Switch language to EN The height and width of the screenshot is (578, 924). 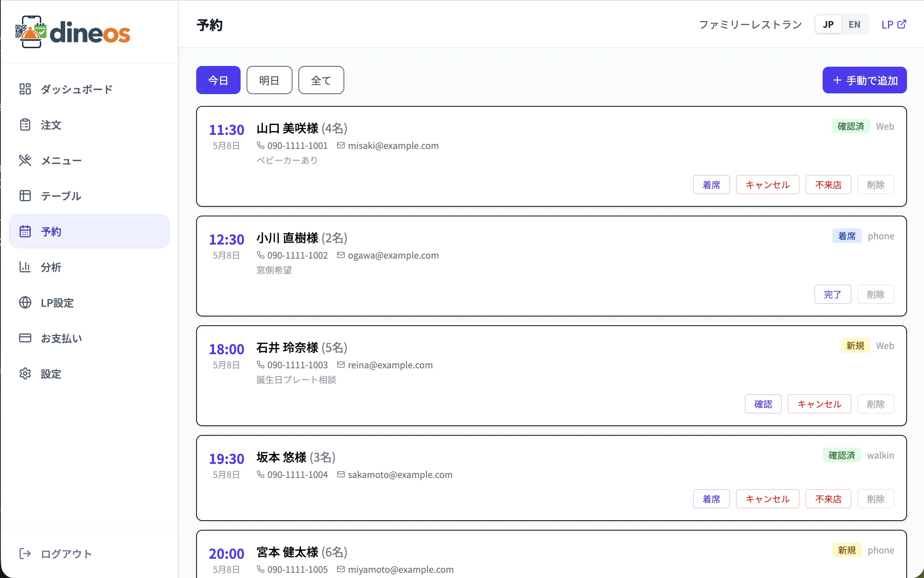coord(854,24)
